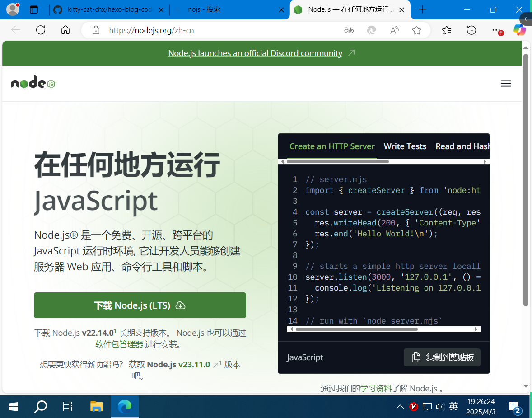The image size is (532, 418).
Task: Select the Write Tests code tab
Action: (x=405, y=146)
